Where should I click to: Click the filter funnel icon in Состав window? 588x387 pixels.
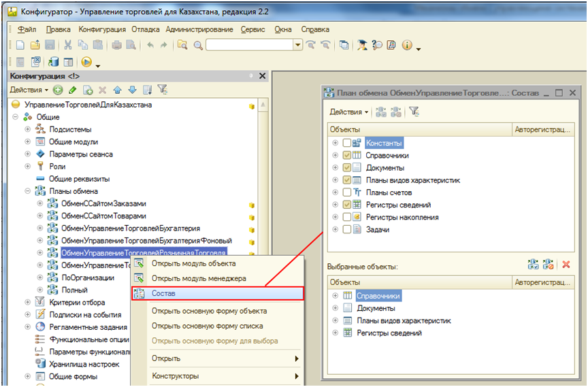pyautogui.click(x=414, y=112)
